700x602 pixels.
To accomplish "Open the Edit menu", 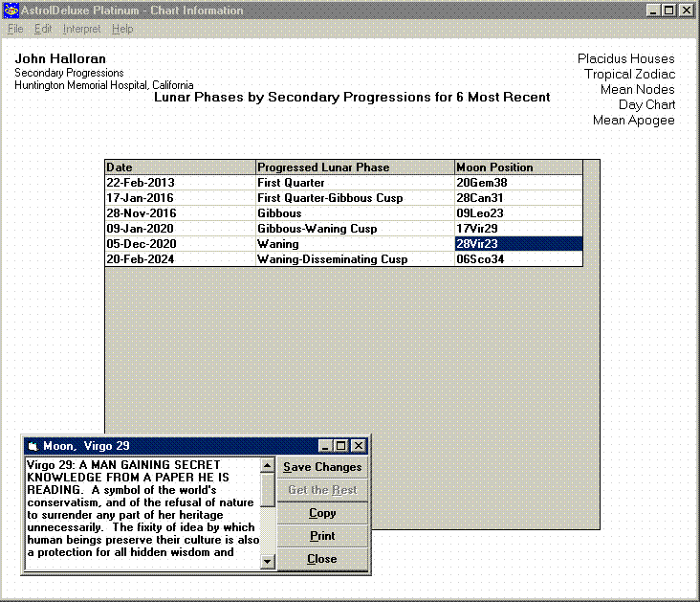I will point(43,29).
